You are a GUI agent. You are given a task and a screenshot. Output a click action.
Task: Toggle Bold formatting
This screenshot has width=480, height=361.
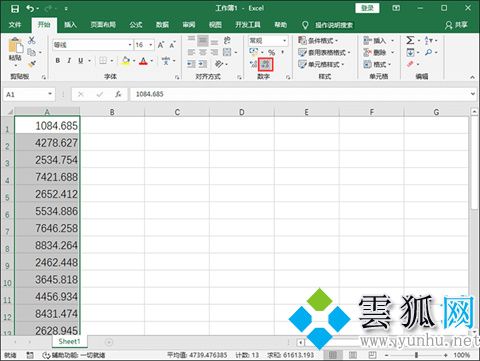[x=58, y=61]
